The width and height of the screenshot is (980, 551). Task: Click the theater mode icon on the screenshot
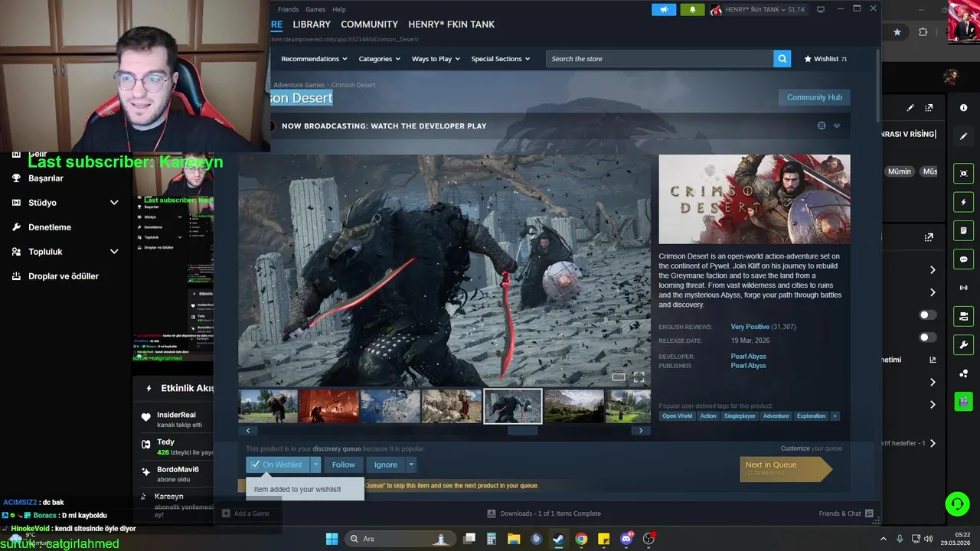(x=619, y=377)
